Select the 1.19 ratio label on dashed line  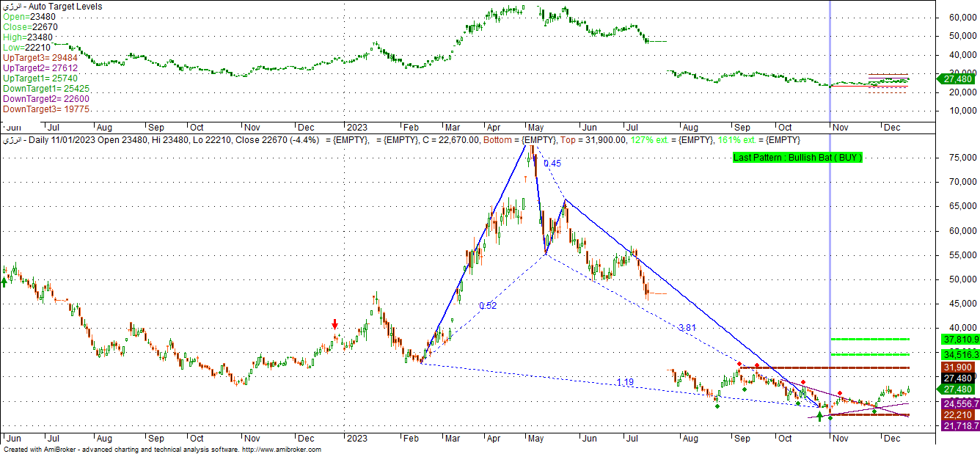point(625,382)
